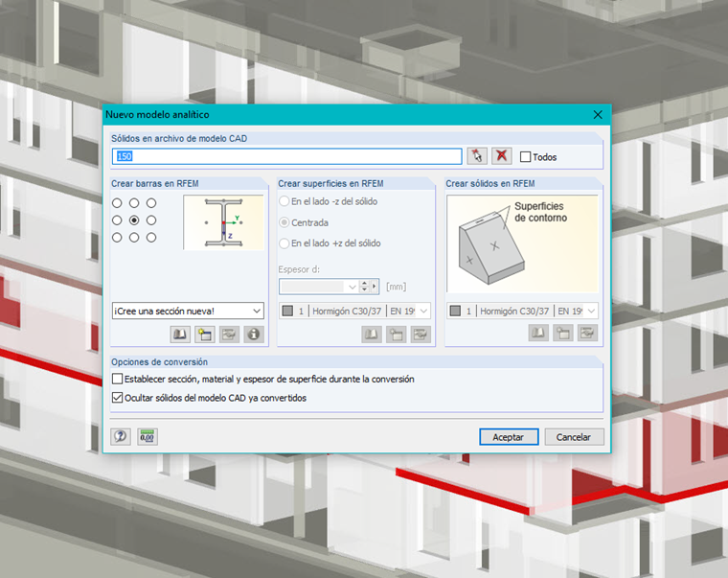Edit the section under Crear barras

tap(229, 335)
